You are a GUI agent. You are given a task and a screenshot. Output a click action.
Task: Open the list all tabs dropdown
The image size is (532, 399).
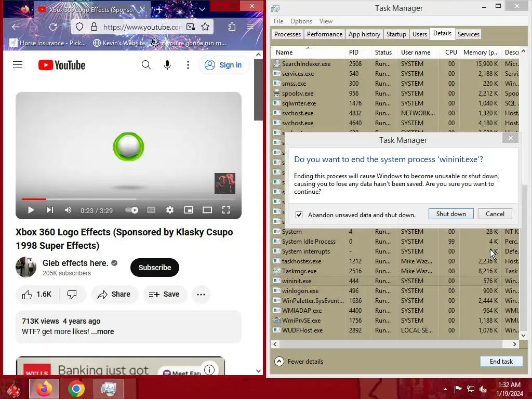click(x=202, y=9)
